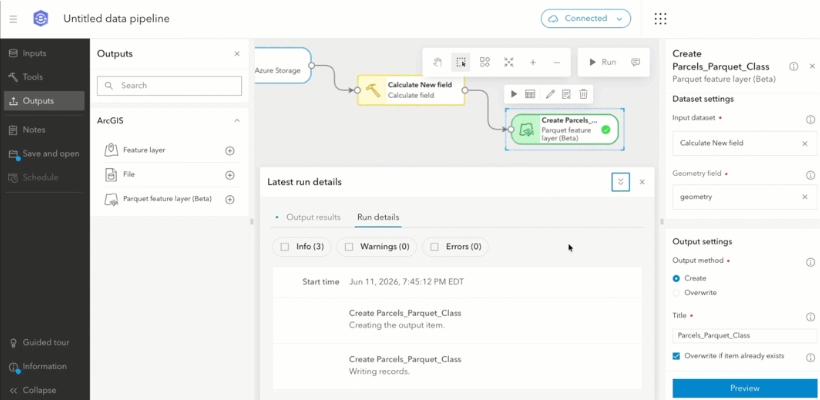Open Schedule in the sidebar
This screenshot has height=400, width=820.
coord(44,177)
